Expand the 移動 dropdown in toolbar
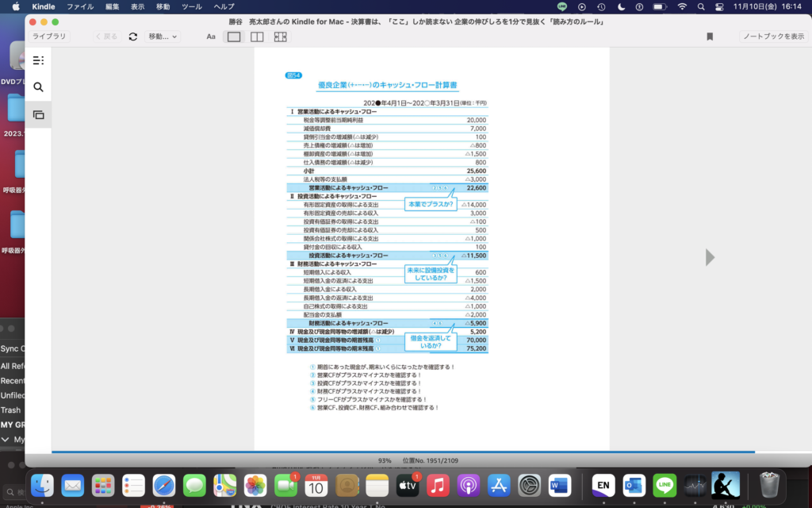The height and width of the screenshot is (508, 812). pos(163,37)
